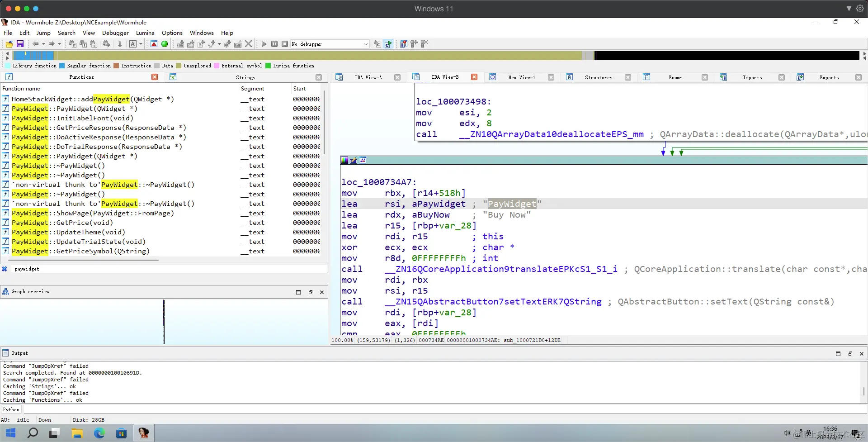Click the Python interpreter button
This screenshot has width=868, height=442.
coord(11,409)
